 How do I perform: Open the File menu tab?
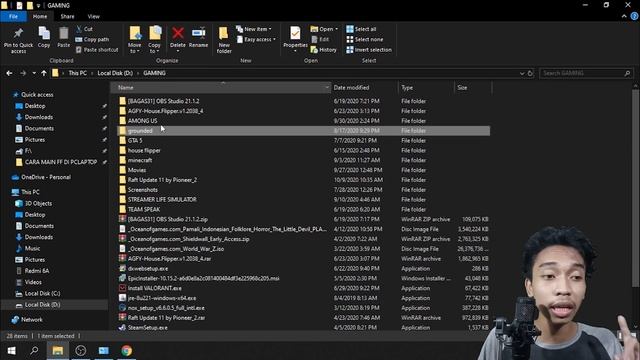point(13,16)
